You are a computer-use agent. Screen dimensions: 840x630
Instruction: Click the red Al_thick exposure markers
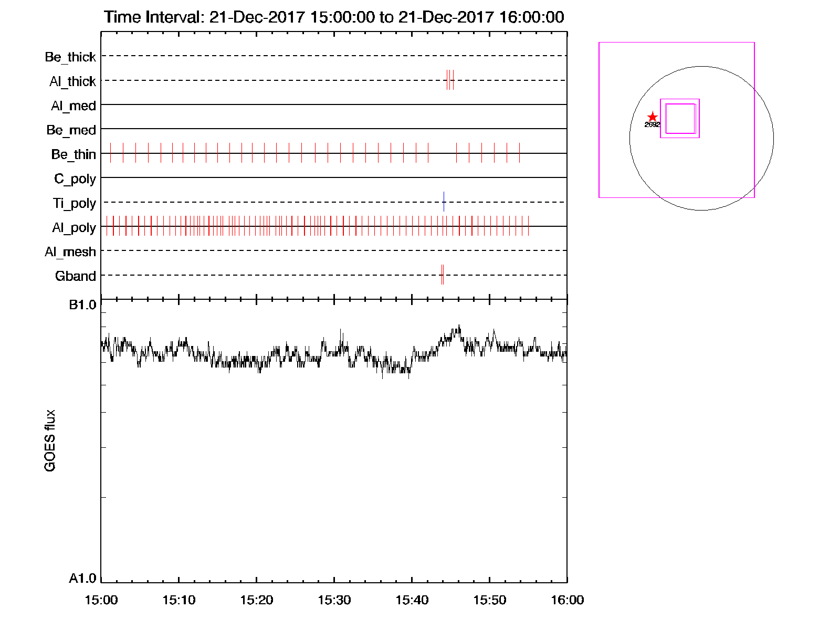coord(450,80)
